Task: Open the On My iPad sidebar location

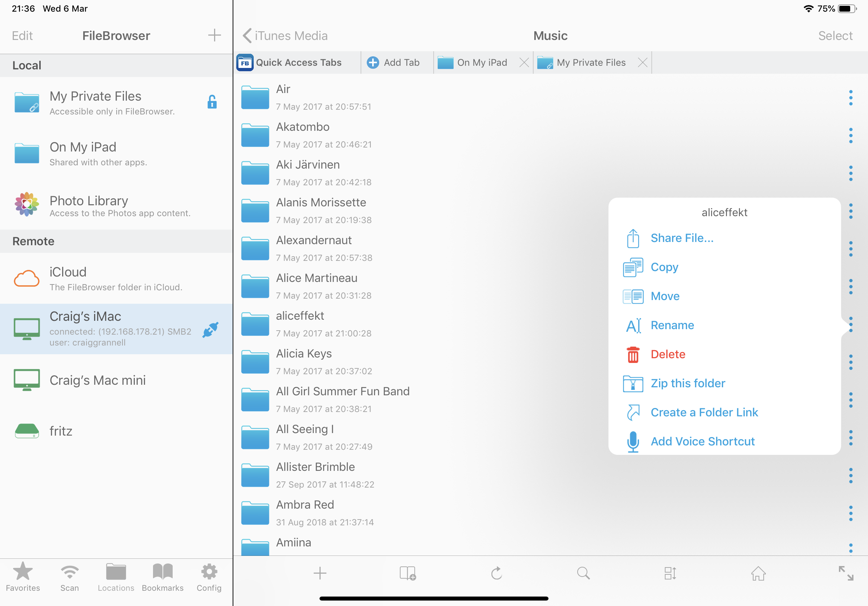Action: pos(116,153)
